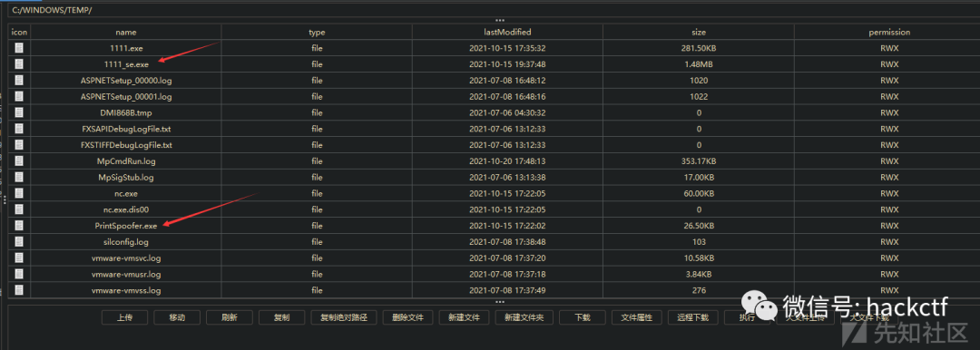980x350 pixels.
Task: Click the C:/WINDOWS/TEMP/ path field
Action: (494, 11)
